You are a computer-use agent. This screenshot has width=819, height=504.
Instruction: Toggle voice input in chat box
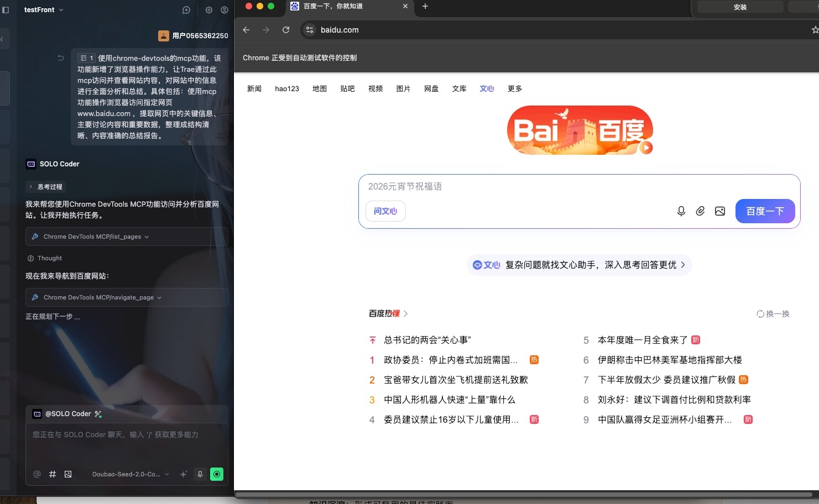pyautogui.click(x=200, y=474)
